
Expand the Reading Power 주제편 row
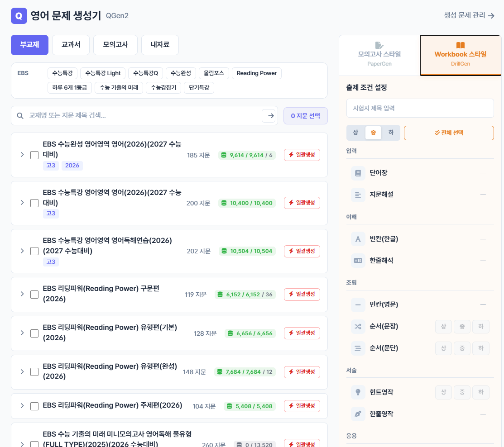[22, 405]
